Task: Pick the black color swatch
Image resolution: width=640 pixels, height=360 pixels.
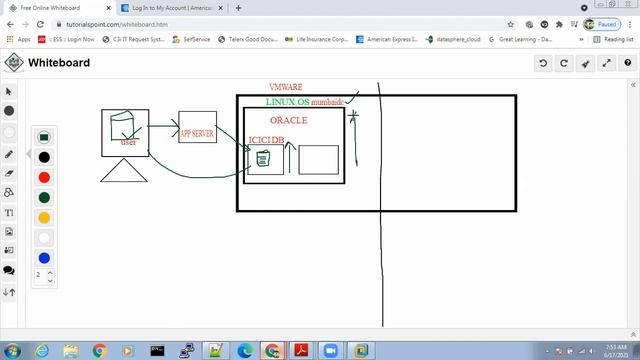Action: pyautogui.click(x=44, y=157)
